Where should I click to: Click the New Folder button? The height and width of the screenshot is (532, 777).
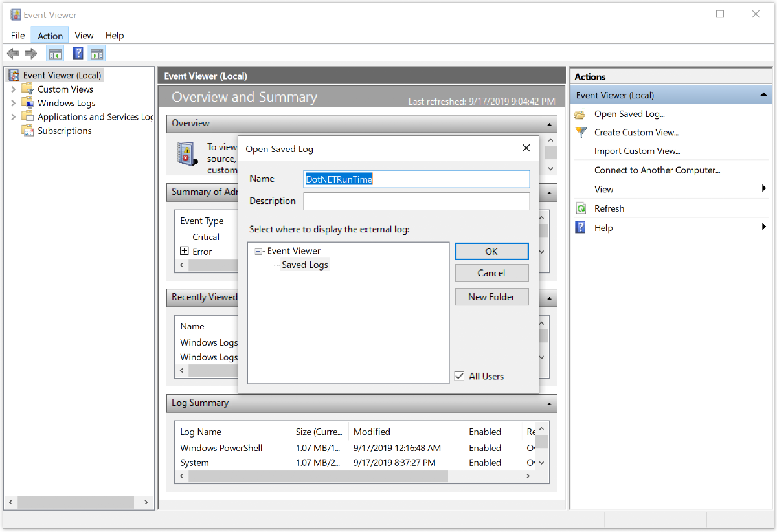(492, 297)
